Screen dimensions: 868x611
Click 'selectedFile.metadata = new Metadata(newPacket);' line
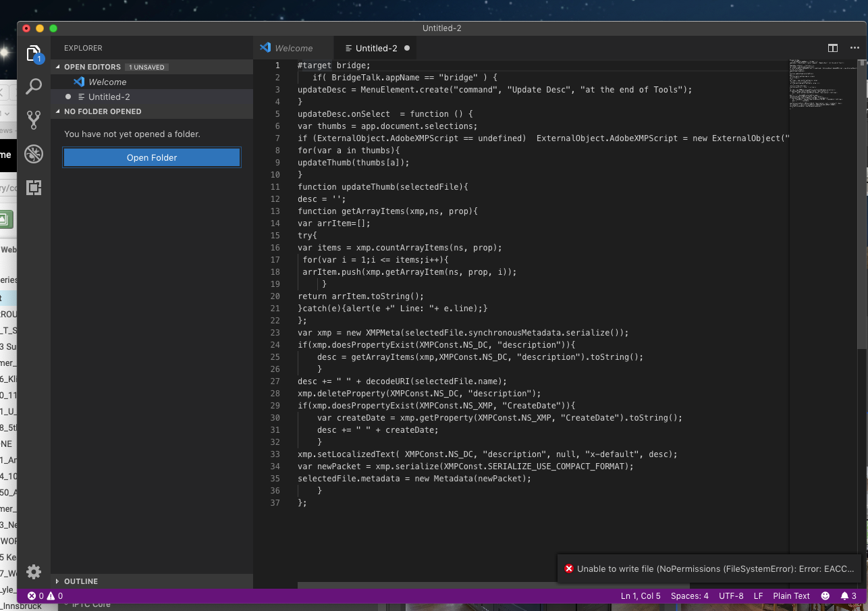414,478
